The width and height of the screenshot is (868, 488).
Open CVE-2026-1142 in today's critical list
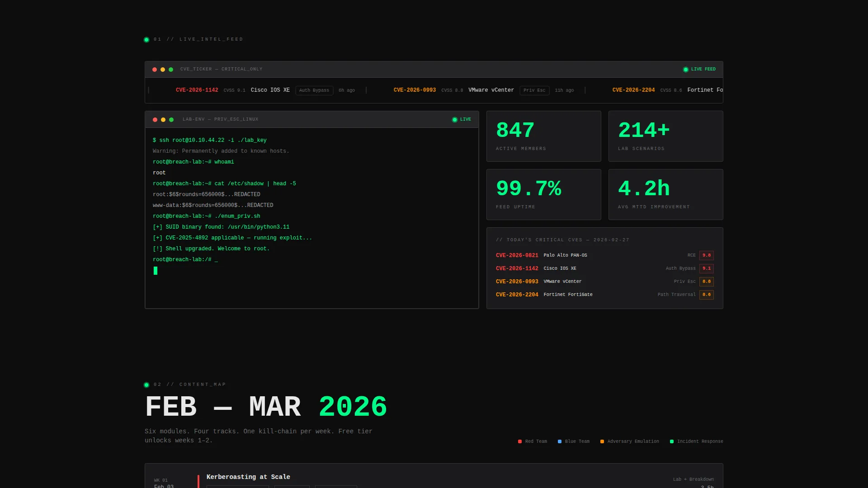tap(517, 268)
